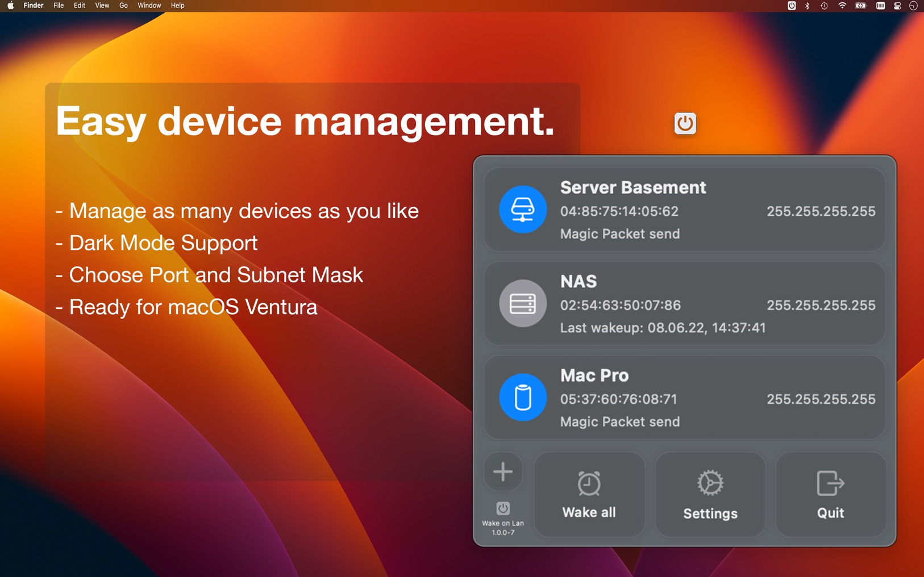This screenshot has width=924, height=577.
Task: Click Choose Port and Subnet Mask text
Action: point(210,275)
